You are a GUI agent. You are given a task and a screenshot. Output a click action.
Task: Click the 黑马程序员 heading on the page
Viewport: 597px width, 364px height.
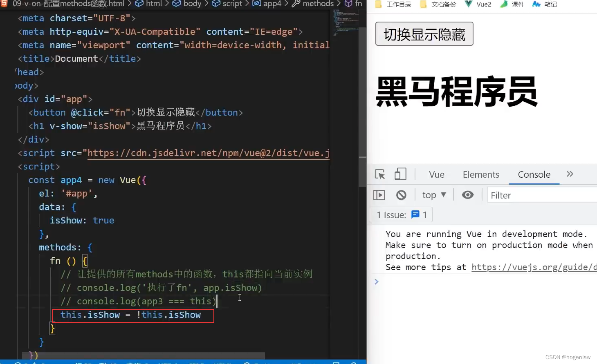(456, 92)
